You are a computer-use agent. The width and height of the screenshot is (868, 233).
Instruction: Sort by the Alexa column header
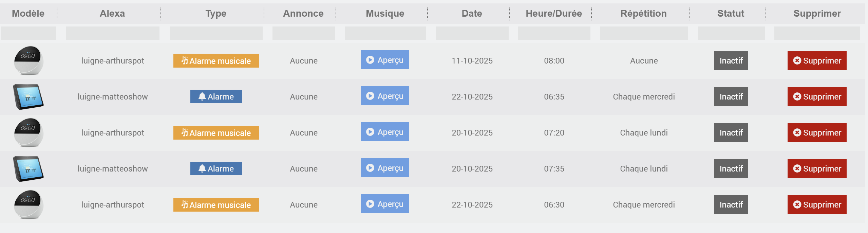tap(112, 14)
